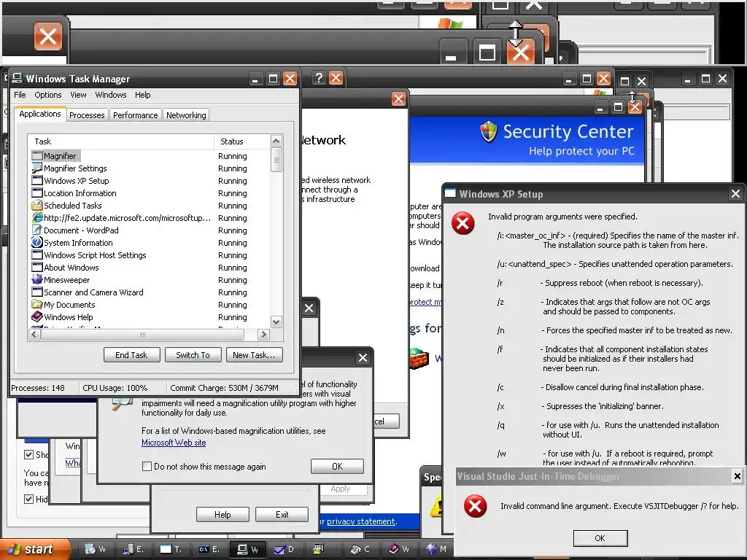Viewport: 747px width, 560px height.
Task: Click the Help button in Magnifier Settings
Action: coord(222,514)
